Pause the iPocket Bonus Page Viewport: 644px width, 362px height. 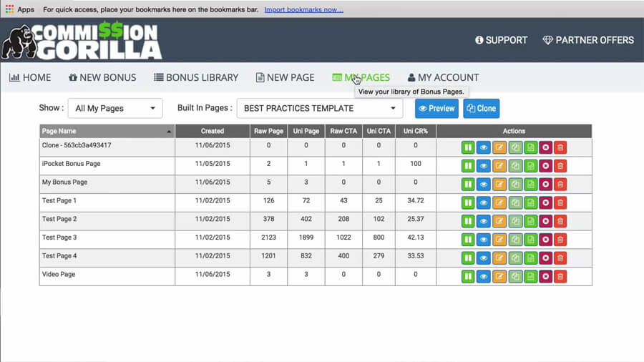pos(468,165)
